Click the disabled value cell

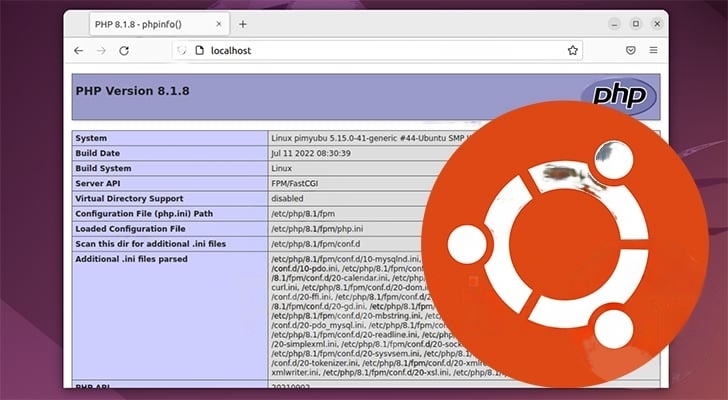[x=287, y=199]
